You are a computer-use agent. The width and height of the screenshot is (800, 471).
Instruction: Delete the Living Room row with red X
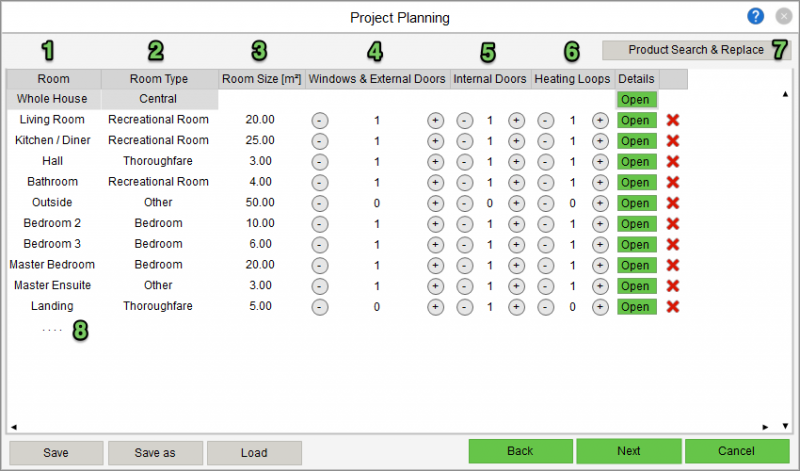click(673, 120)
